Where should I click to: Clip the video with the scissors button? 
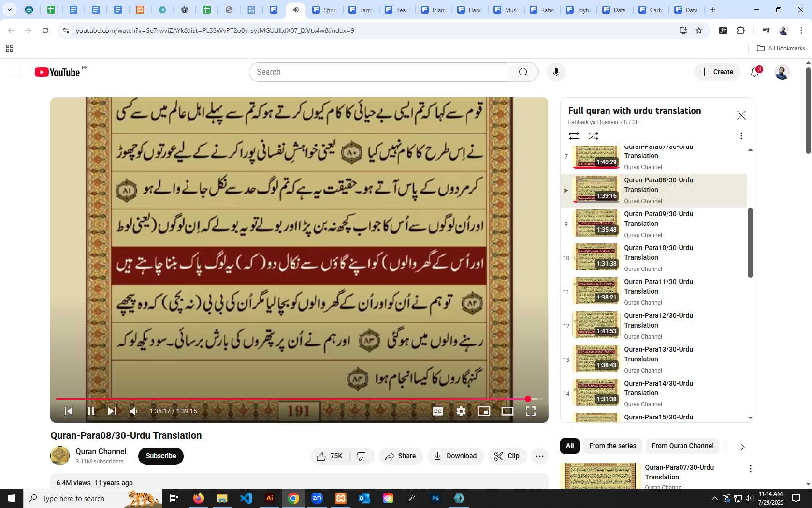[x=507, y=456]
